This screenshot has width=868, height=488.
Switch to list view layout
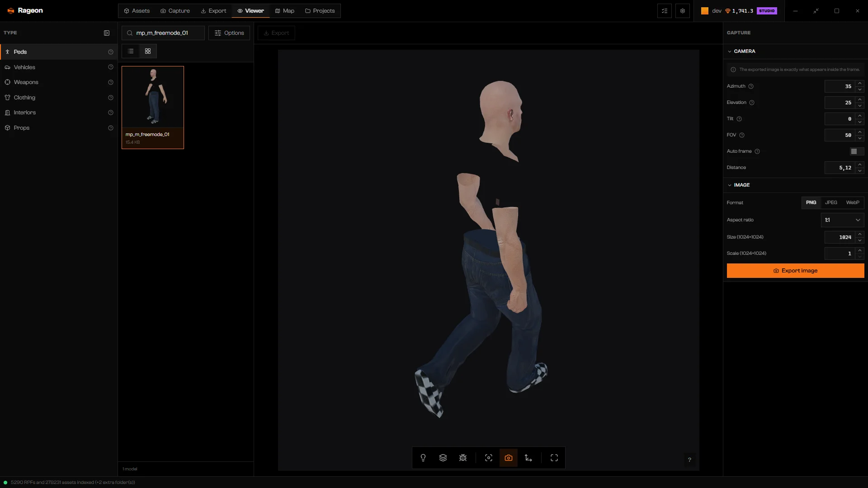(131, 51)
